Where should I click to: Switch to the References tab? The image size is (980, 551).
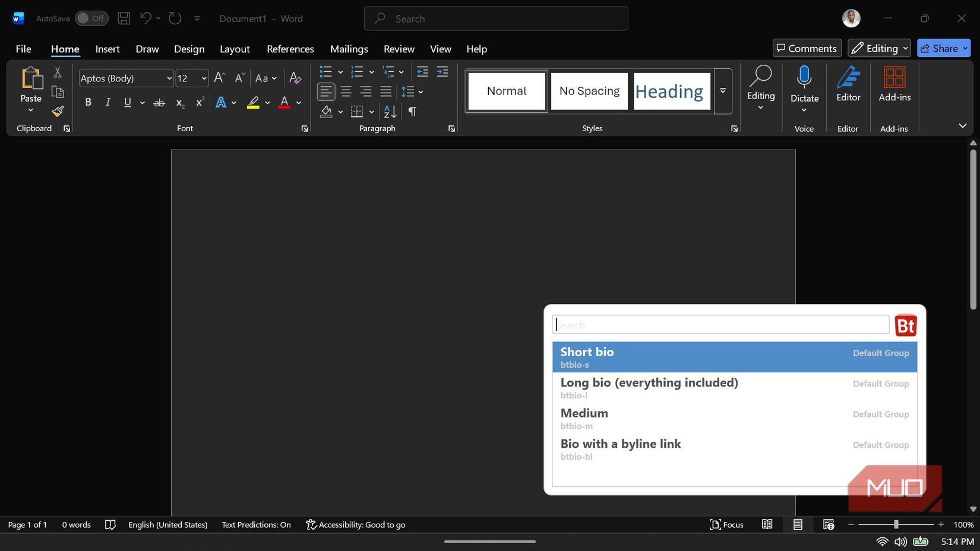click(290, 49)
